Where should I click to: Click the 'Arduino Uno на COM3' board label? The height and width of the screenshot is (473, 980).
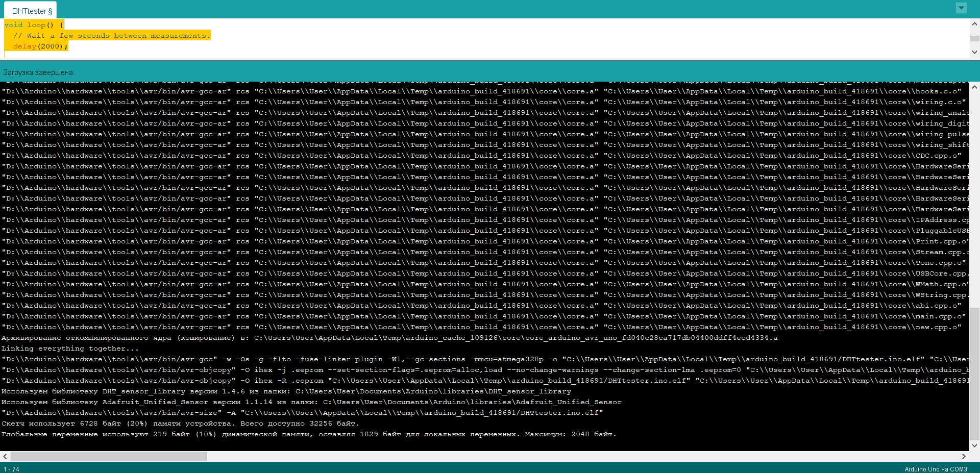point(936,469)
